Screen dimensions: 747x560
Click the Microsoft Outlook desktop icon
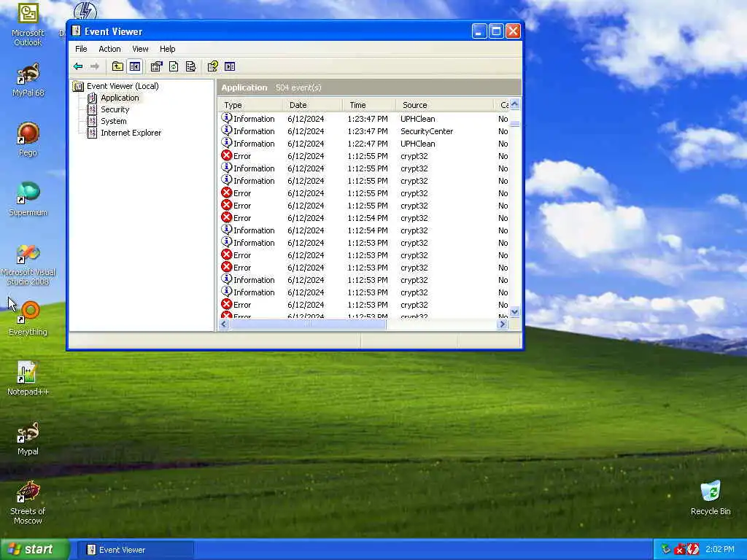click(x=28, y=25)
